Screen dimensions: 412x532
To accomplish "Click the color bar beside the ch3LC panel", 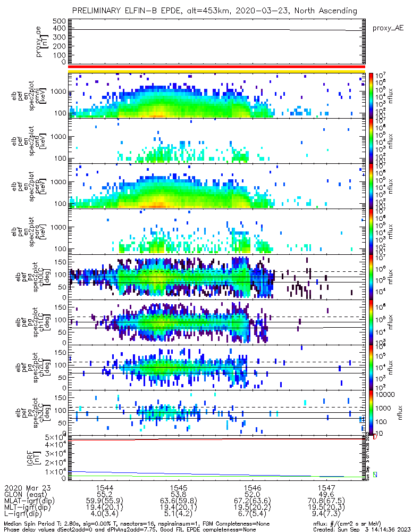I will pyautogui.click(x=371, y=413).
